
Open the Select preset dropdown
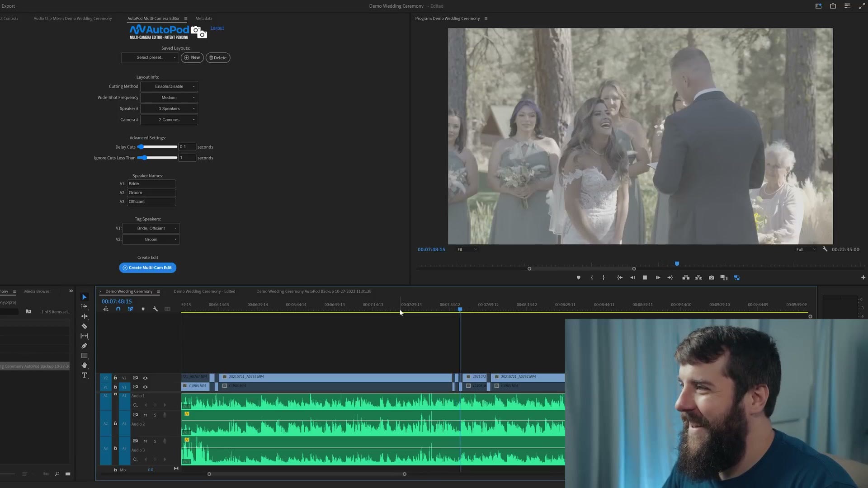tap(150, 57)
